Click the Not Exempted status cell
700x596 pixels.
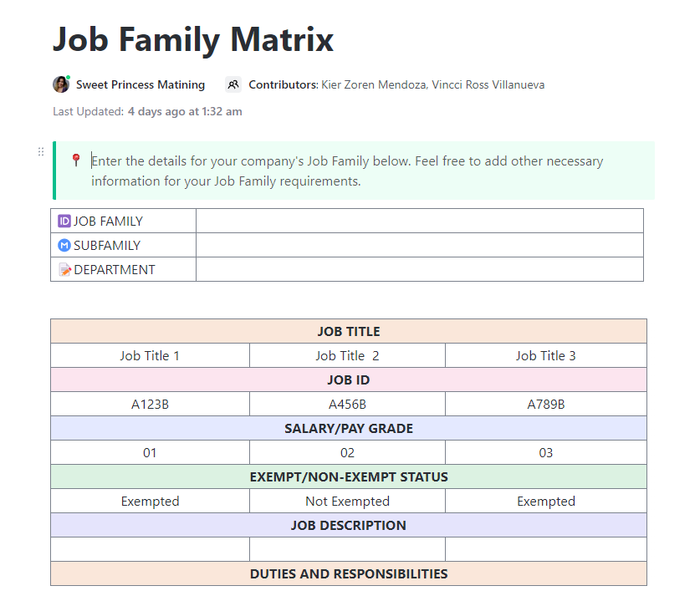coord(347,502)
